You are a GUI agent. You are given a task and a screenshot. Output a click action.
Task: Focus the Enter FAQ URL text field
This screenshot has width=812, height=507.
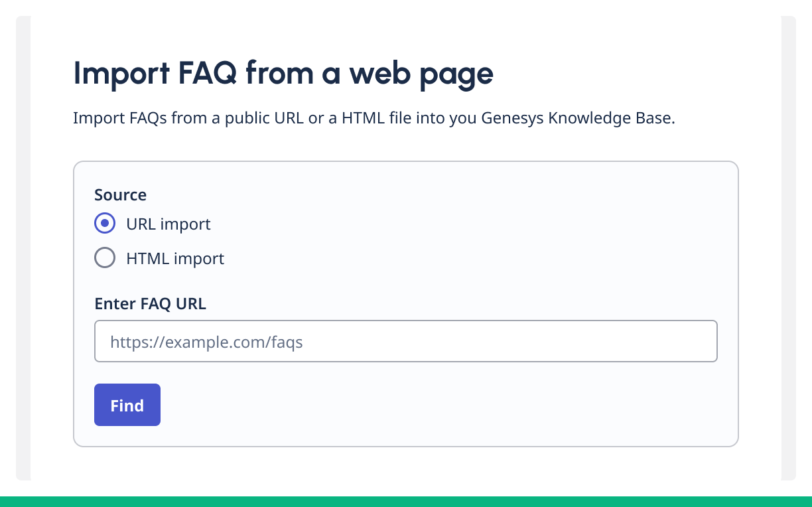405,342
